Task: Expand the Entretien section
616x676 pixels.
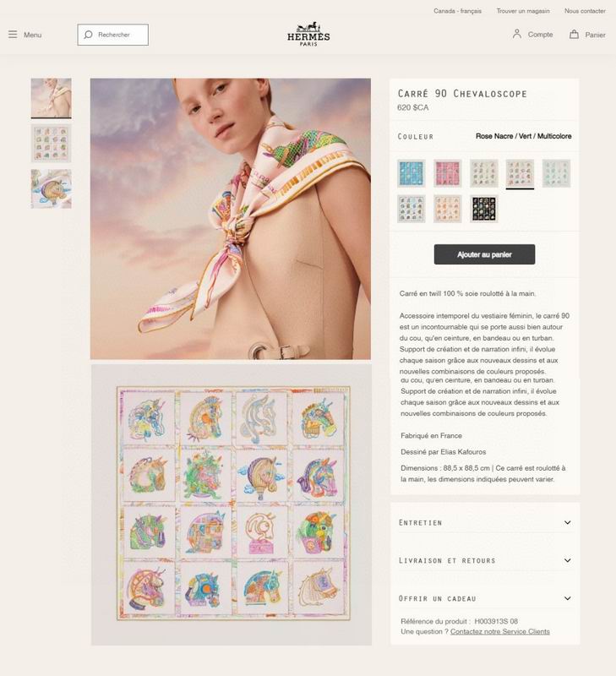Action: [485, 522]
